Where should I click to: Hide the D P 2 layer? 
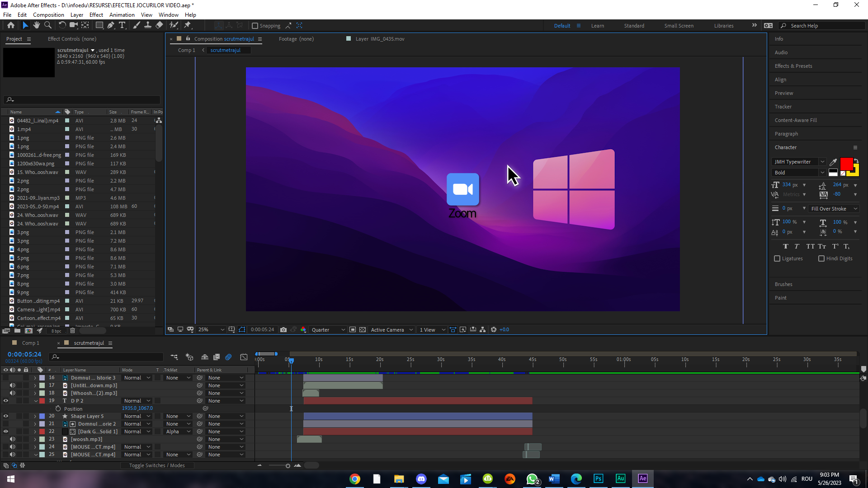(6, 401)
